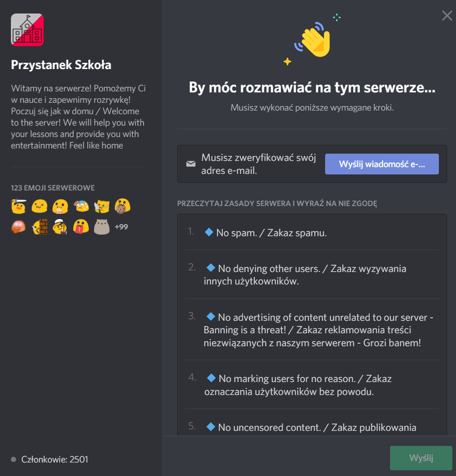This screenshot has width=456, height=476.
Task: Click the envelope icon beside email verification
Action: coord(191,164)
